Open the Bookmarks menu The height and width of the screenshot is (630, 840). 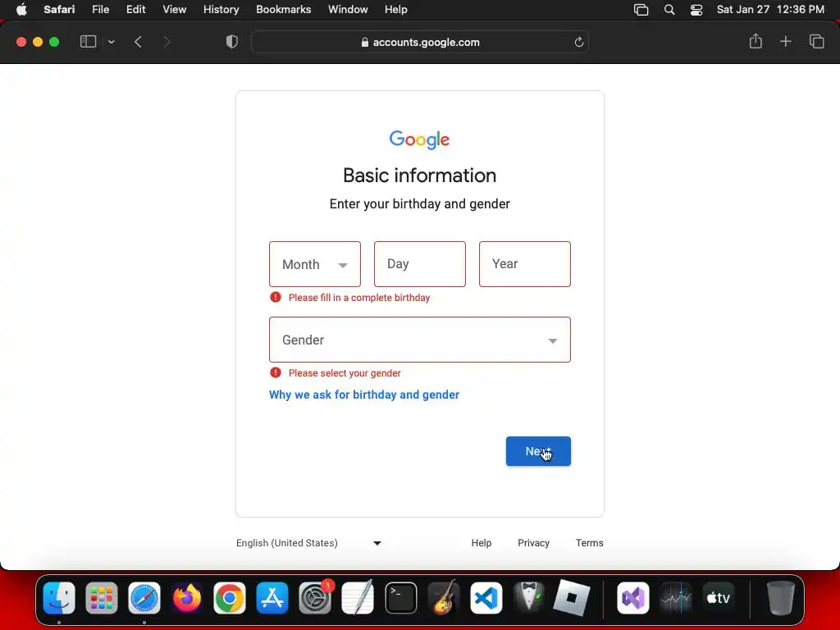(283, 10)
